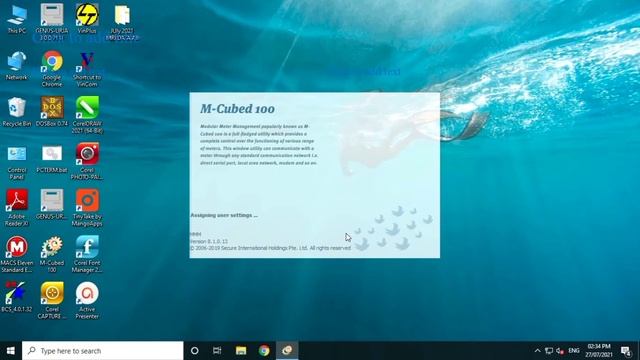Select the Corel PHOTO-PAINT shortcut
Screen dimensions: 640x360
87,162
